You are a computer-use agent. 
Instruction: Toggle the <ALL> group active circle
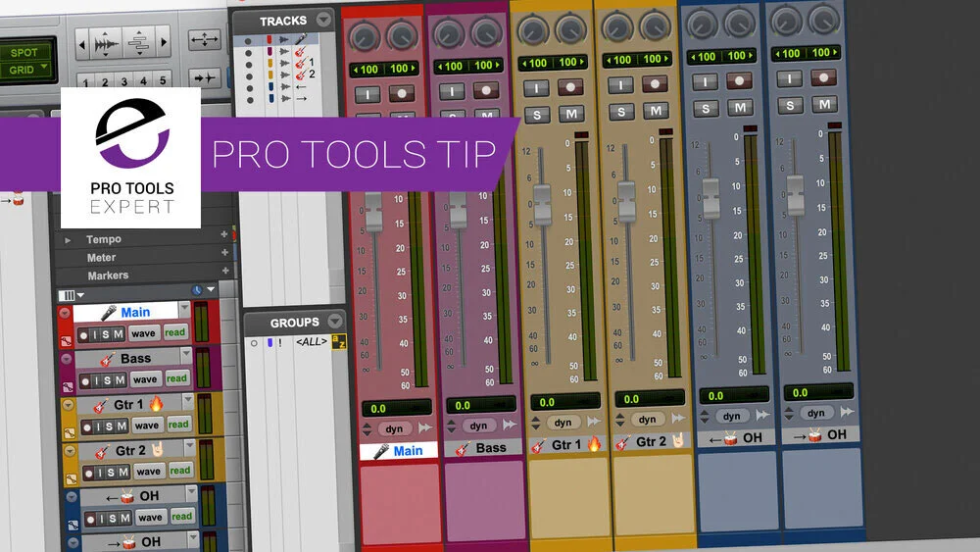tap(254, 343)
